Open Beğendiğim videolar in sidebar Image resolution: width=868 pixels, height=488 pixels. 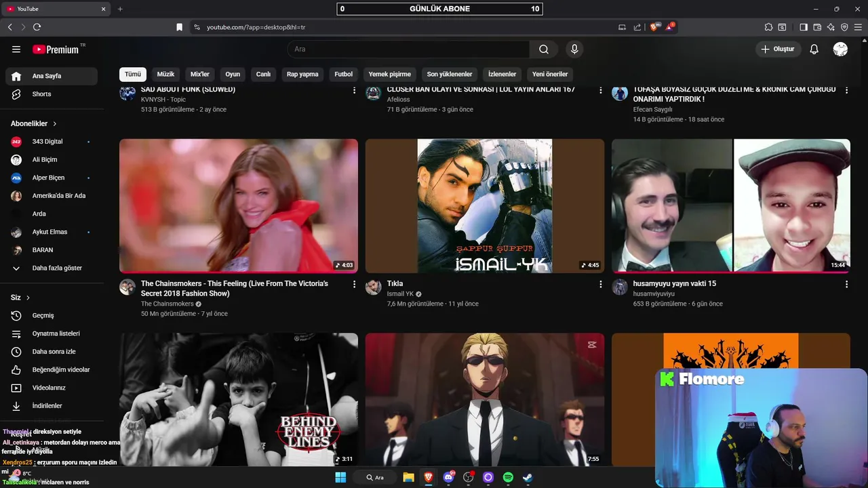point(52,369)
